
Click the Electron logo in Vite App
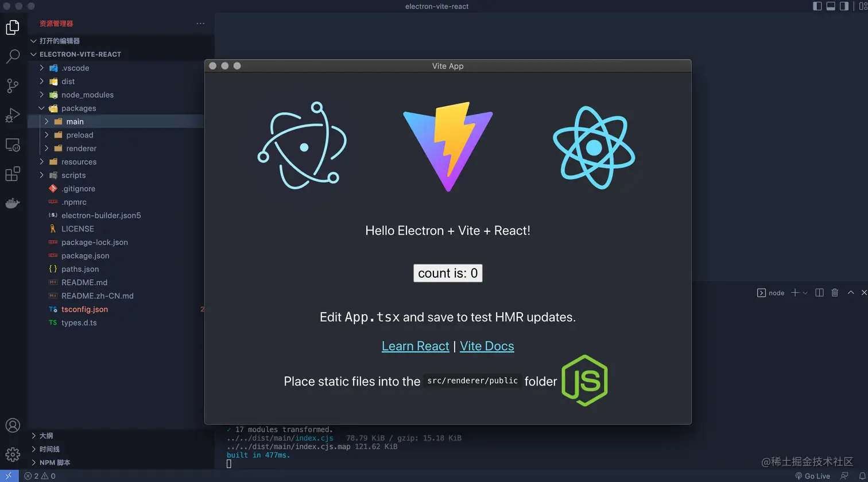[303, 146]
